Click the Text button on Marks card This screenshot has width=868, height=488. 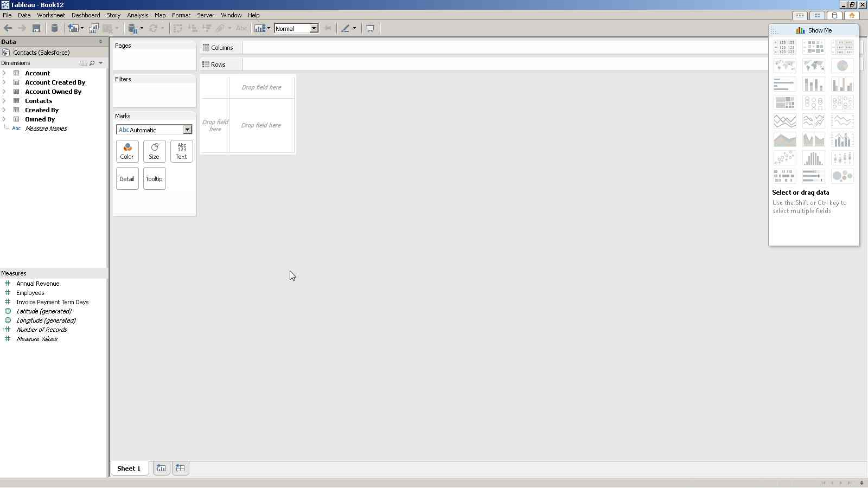[x=181, y=151]
